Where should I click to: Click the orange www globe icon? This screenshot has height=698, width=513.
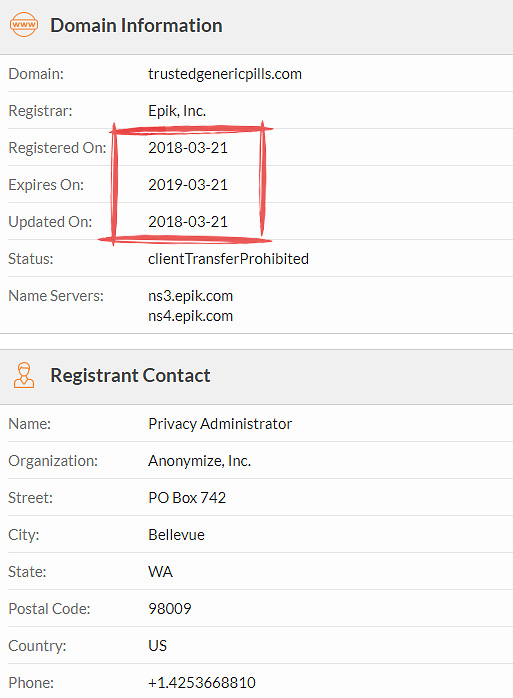[24, 25]
